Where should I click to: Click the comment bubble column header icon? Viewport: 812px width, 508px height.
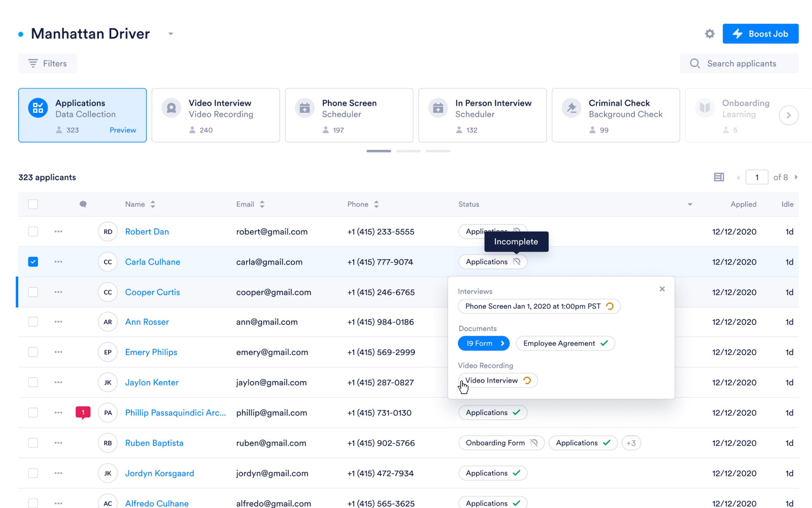[83, 204]
